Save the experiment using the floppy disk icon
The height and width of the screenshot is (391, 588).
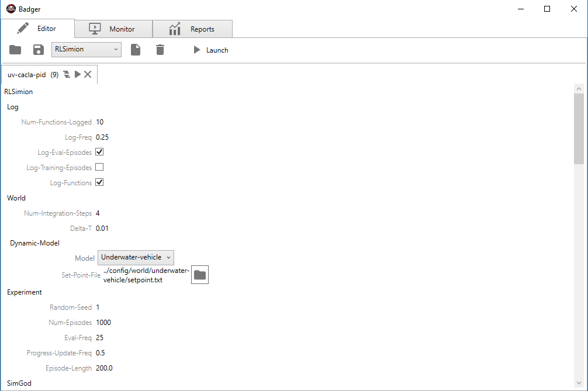point(38,50)
